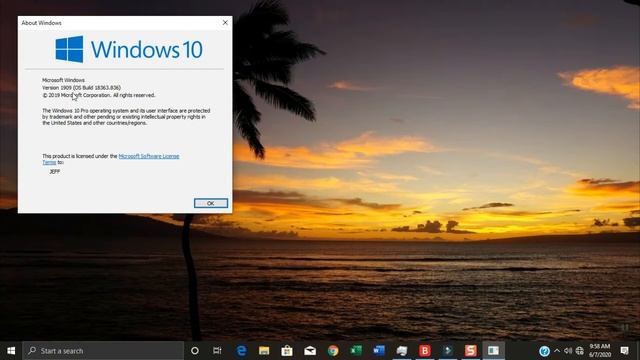
Task: Switch to the printer/devices app on taskbar
Action: click(x=402, y=351)
